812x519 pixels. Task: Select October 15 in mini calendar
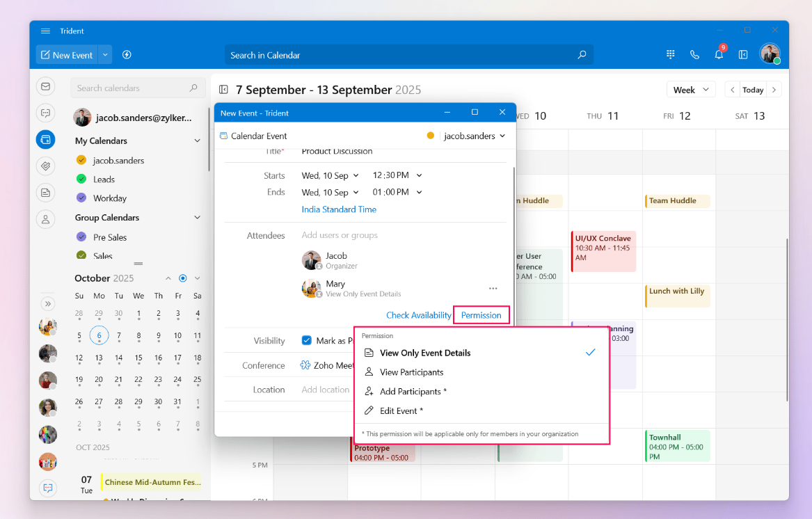click(x=138, y=358)
